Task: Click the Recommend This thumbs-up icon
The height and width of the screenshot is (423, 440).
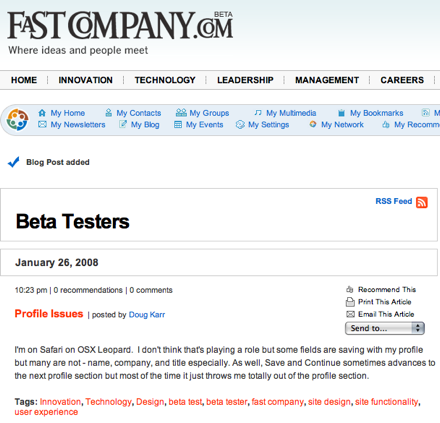Action: click(350, 289)
